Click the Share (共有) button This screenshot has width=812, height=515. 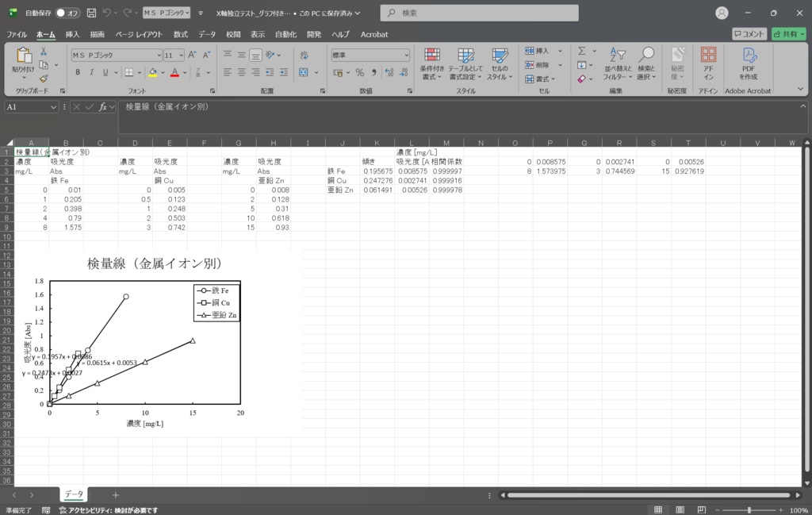(789, 33)
